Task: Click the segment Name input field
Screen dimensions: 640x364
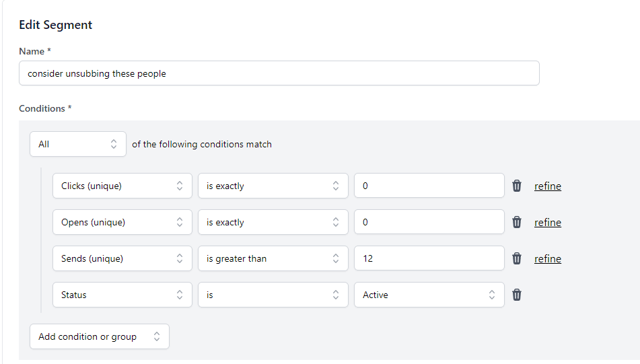Action: click(279, 73)
